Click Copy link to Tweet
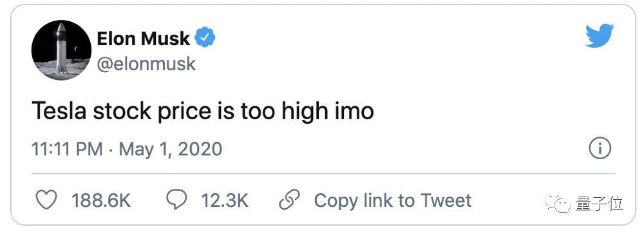 [x=393, y=200]
